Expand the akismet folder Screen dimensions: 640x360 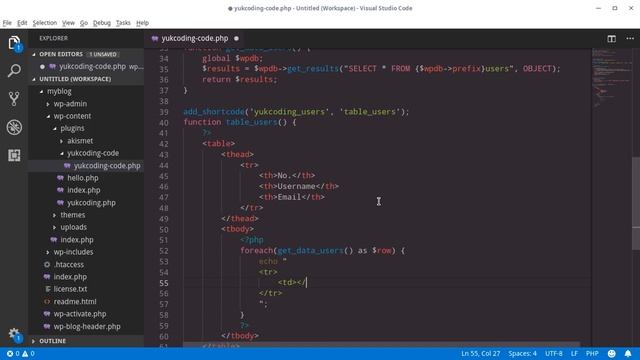click(61, 141)
